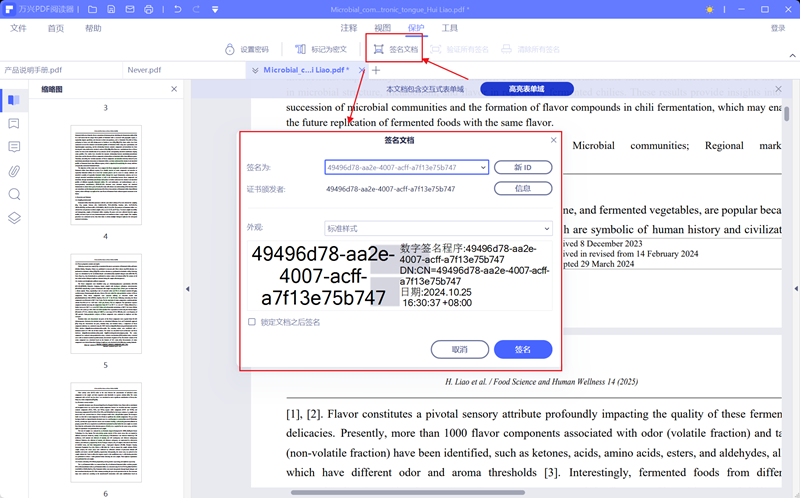The width and height of the screenshot is (800, 498).
Task: Click the redo arrow icon
Action: click(196, 9)
